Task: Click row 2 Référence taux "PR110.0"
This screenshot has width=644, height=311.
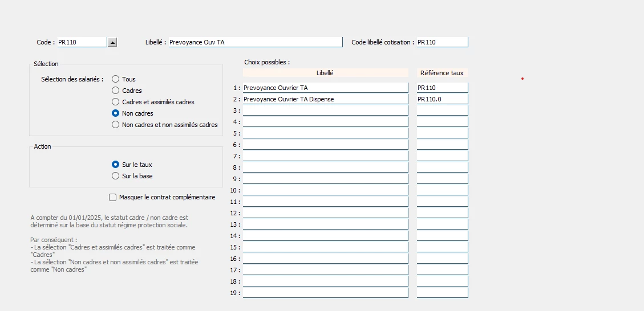Action: tap(442, 99)
